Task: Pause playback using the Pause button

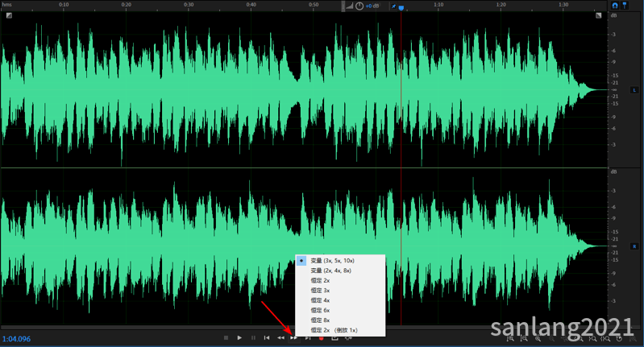Action: 253,338
